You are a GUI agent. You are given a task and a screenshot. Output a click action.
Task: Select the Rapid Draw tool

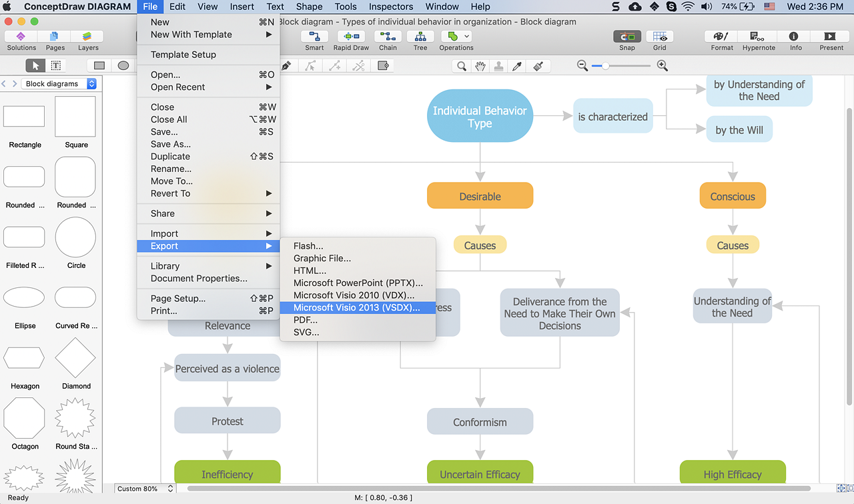click(x=351, y=40)
